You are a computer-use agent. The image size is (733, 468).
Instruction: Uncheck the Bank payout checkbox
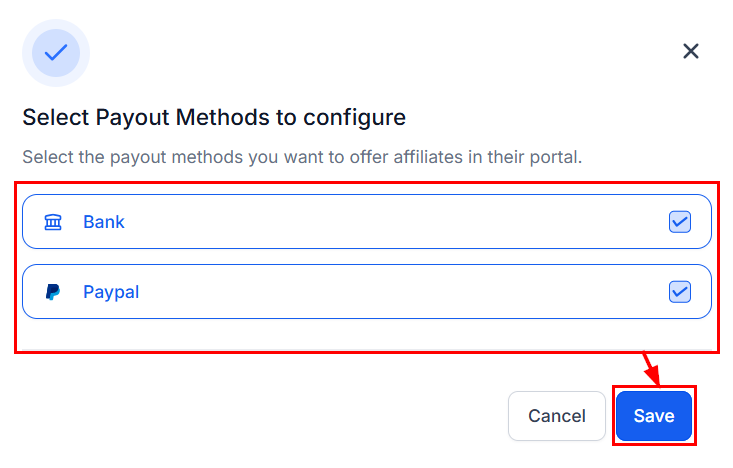pos(680,222)
